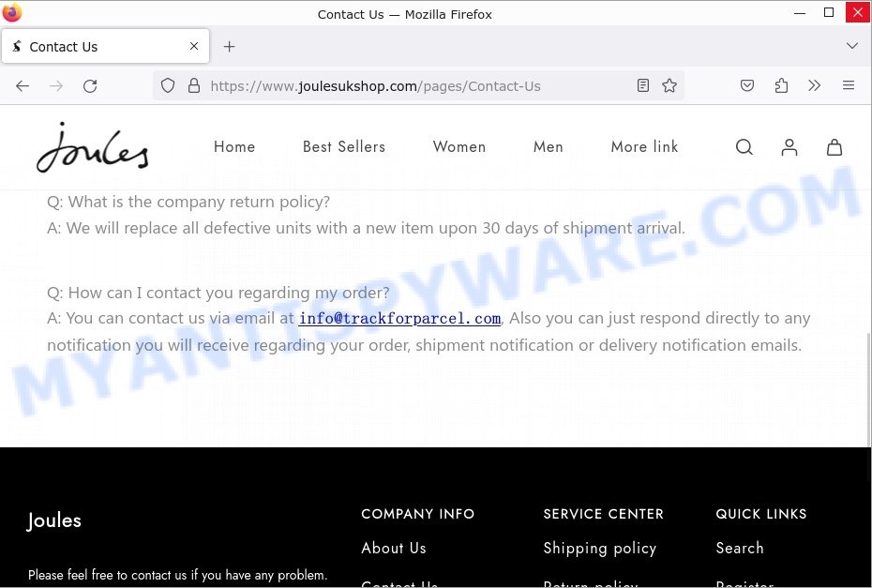Close the Contact Us tab
Screen dimensions: 872x588
(x=193, y=46)
